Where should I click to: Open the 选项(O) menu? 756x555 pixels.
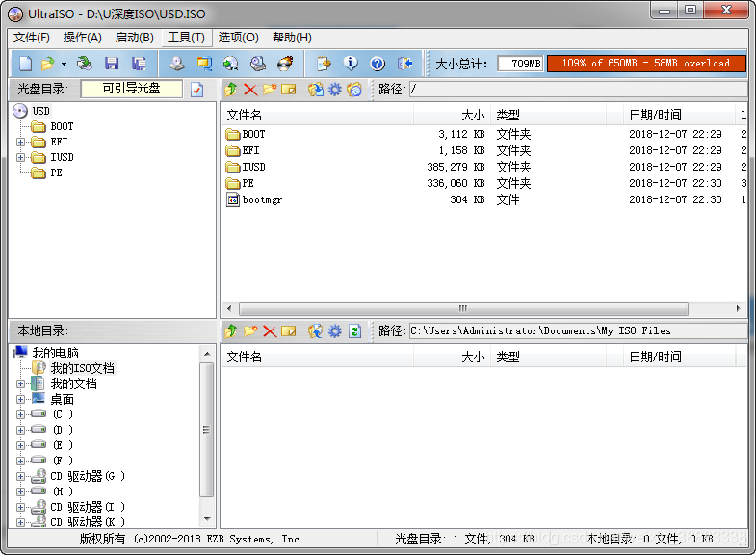pos(238,38)
